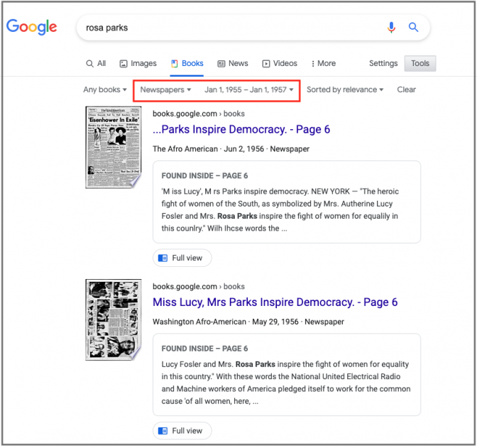The width and height of the screenshot is (477, 448).
Task: Clear the applied search filters
Action: [x=406, y=89]
